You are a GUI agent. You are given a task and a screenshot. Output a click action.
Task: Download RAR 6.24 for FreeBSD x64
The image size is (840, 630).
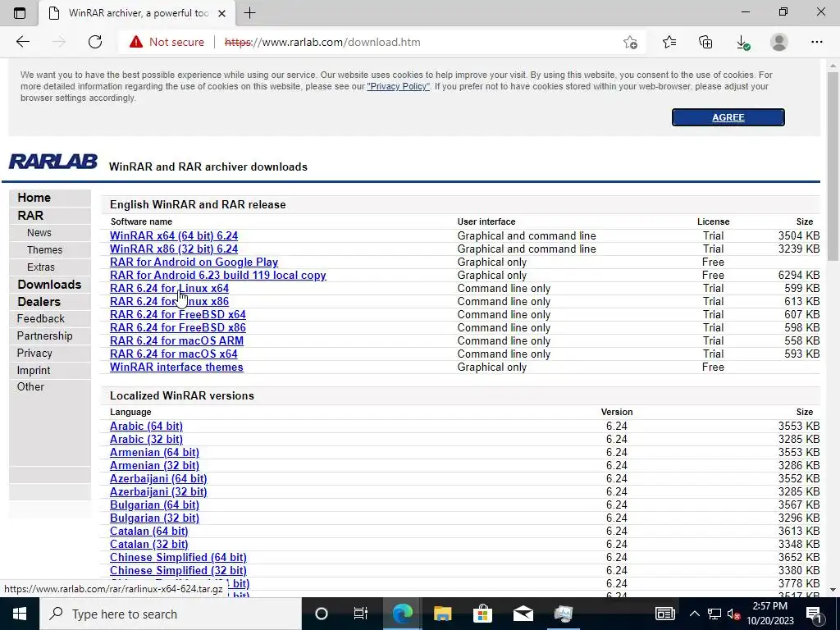click(x=178, y=314)
